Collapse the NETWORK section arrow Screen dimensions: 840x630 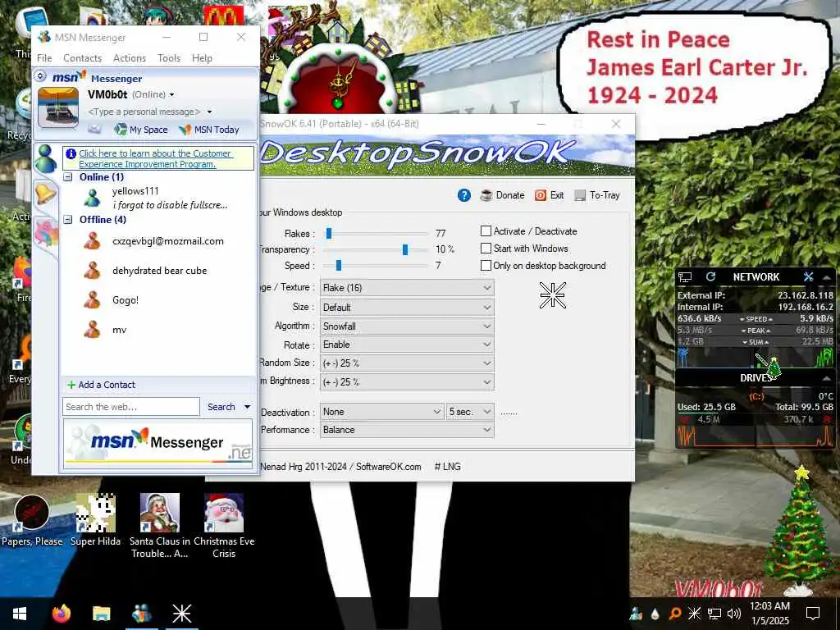click(827, 277)
